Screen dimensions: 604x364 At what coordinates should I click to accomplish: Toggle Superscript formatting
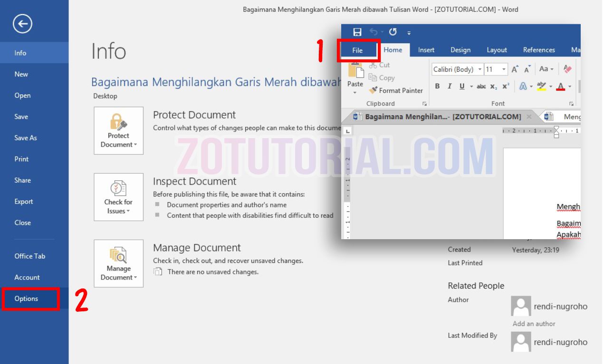506,86
